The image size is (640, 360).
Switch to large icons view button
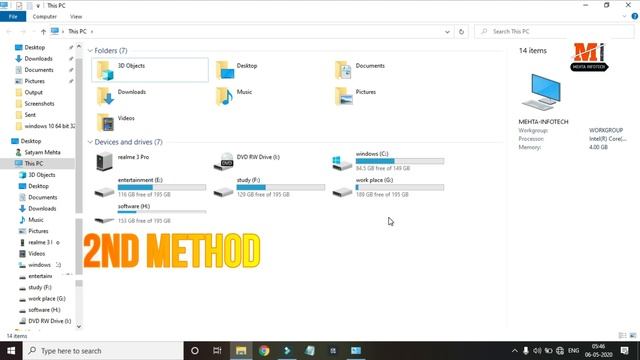633,336
